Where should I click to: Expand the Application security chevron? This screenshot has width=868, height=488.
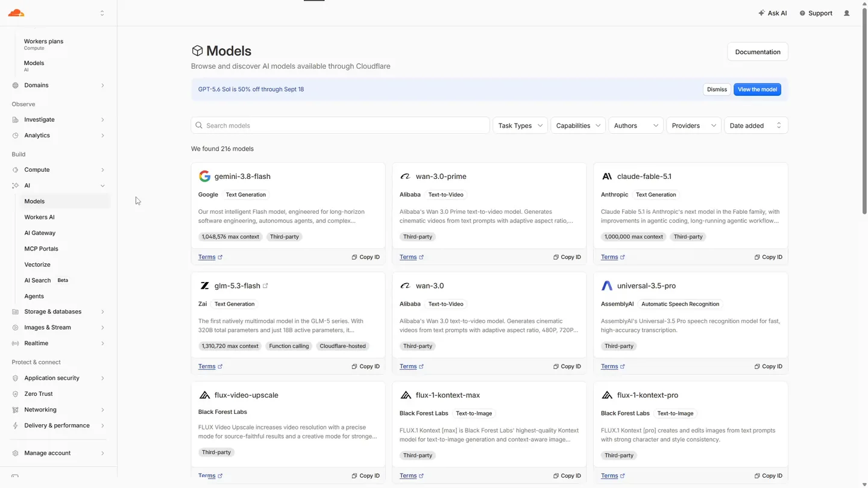(x=102, y=378)
